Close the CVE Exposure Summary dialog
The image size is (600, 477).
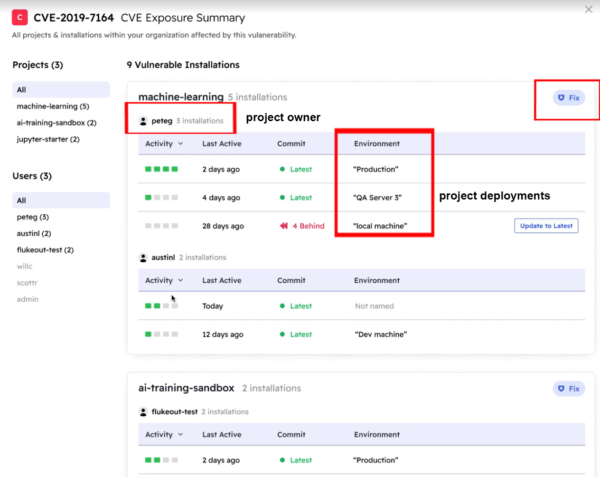587,10
